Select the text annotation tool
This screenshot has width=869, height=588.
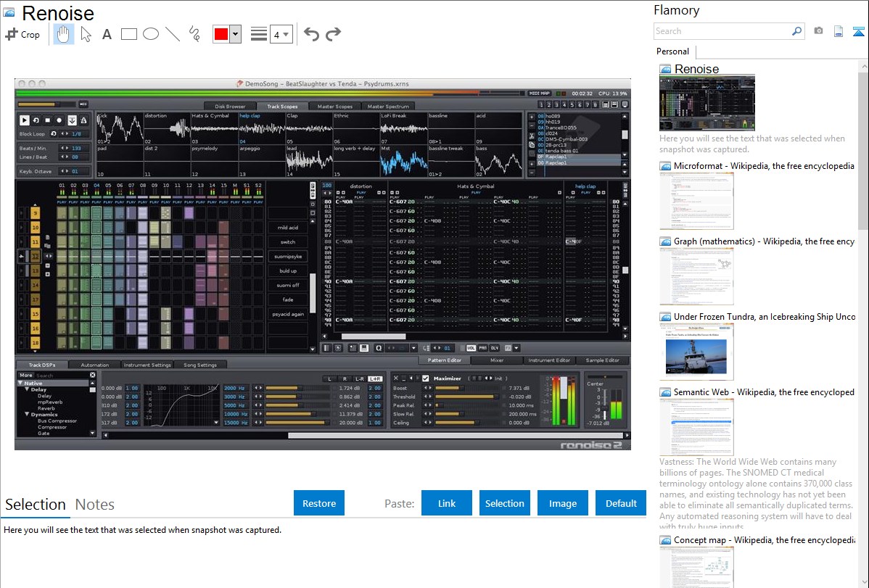click(107, 34)
